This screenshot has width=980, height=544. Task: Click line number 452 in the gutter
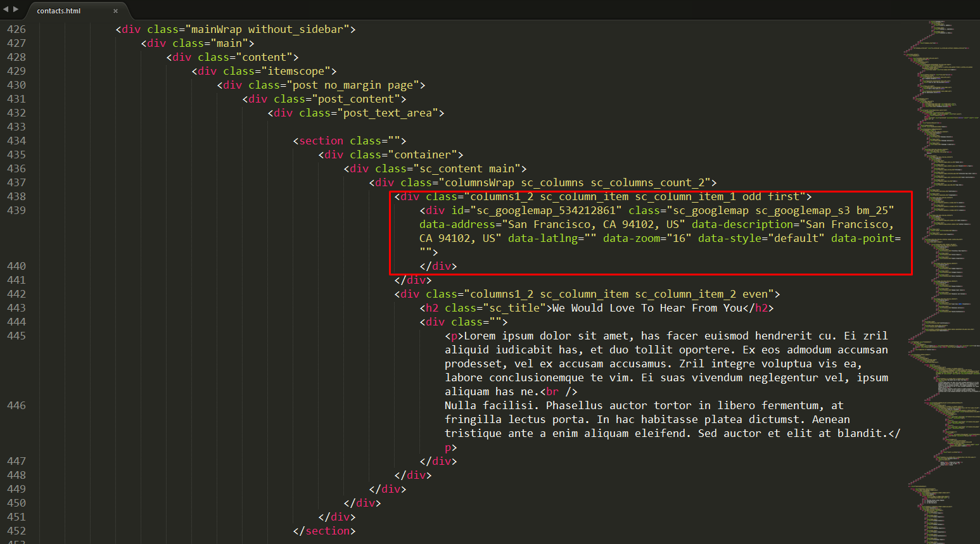tap(16, 531)
